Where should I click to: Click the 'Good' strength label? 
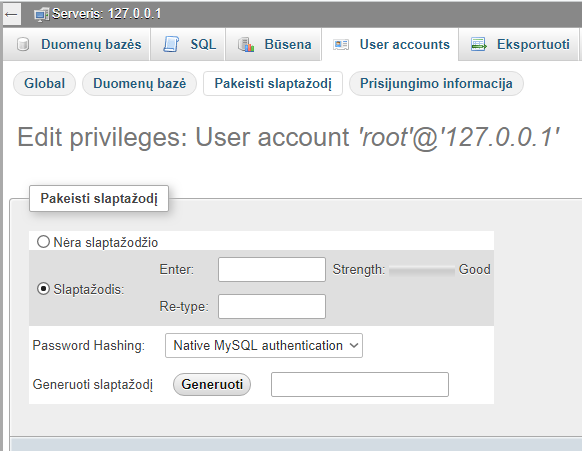[x=474, y=269]
